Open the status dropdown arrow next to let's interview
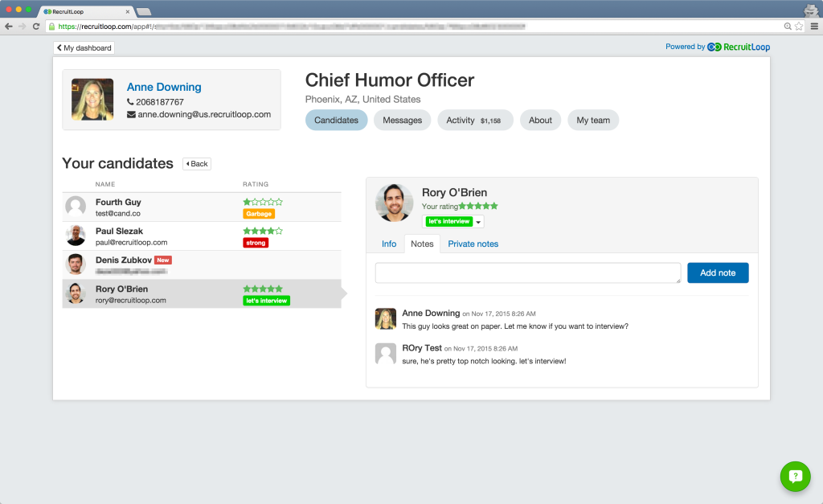 tap(478, 222)
